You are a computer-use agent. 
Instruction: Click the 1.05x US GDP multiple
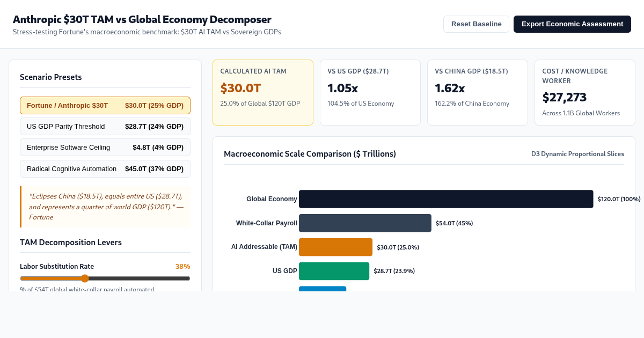click(342, 88)
